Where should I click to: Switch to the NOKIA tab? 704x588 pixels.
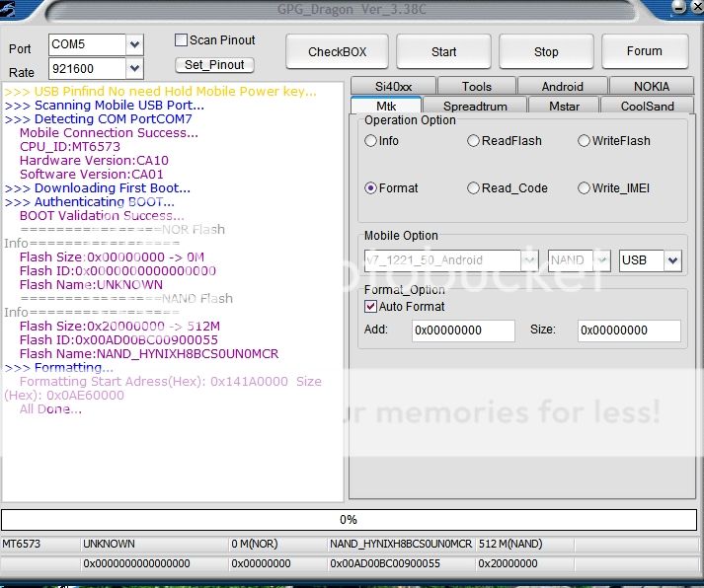tap(651, 87)
